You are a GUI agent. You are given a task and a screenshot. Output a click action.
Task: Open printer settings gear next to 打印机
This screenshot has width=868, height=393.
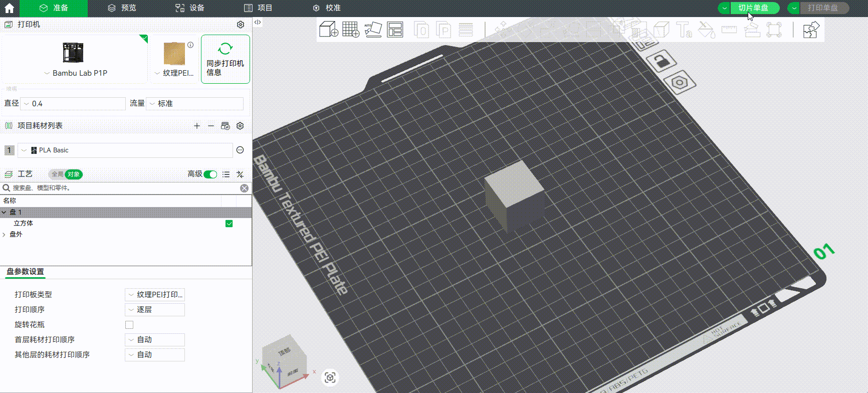pyautogui.click(x=241, y=25)
